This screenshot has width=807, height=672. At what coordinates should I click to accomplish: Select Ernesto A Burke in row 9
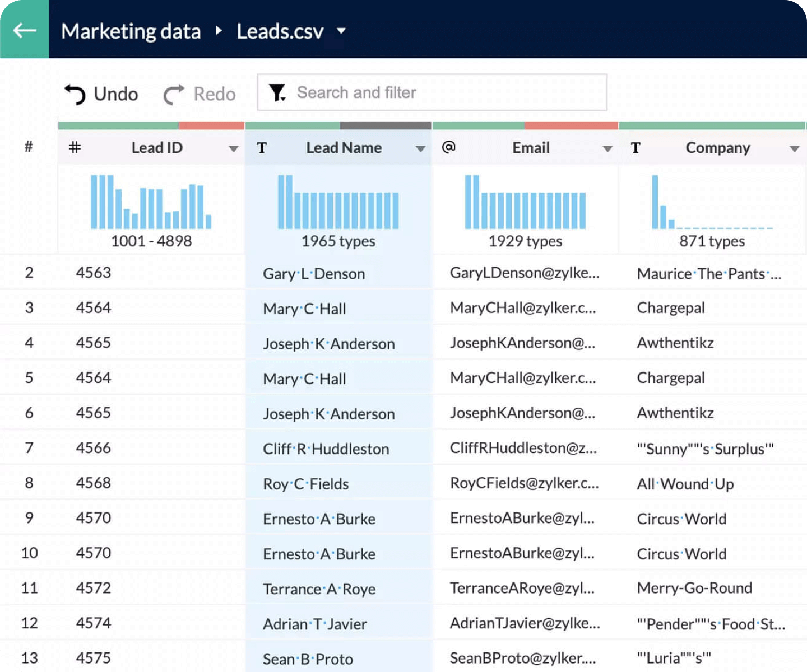pyautogui.click(x=338, y=518)
